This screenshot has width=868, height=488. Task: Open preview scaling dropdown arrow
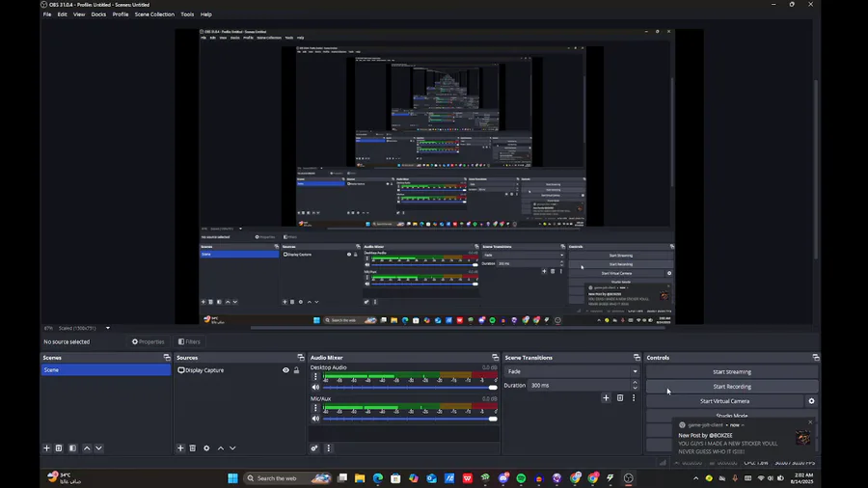108,328
